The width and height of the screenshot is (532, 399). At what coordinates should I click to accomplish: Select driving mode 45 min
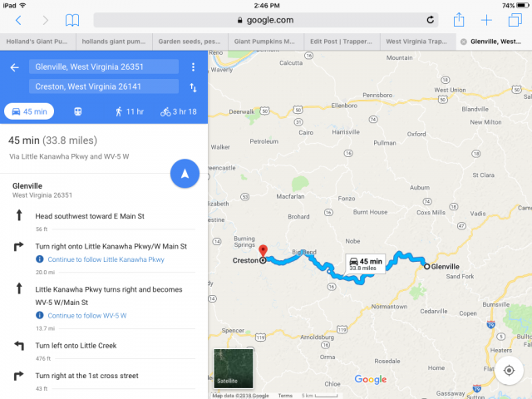pyautogui.click(x=29, y=111)
